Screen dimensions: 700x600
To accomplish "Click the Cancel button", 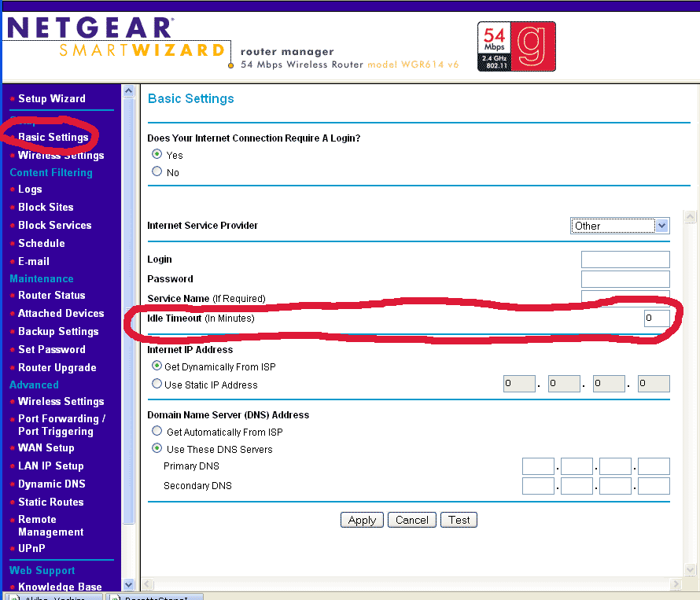I will [411, 520].
